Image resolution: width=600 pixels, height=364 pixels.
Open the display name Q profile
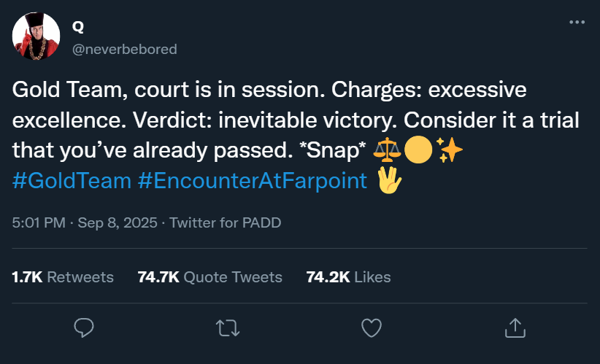78,26
